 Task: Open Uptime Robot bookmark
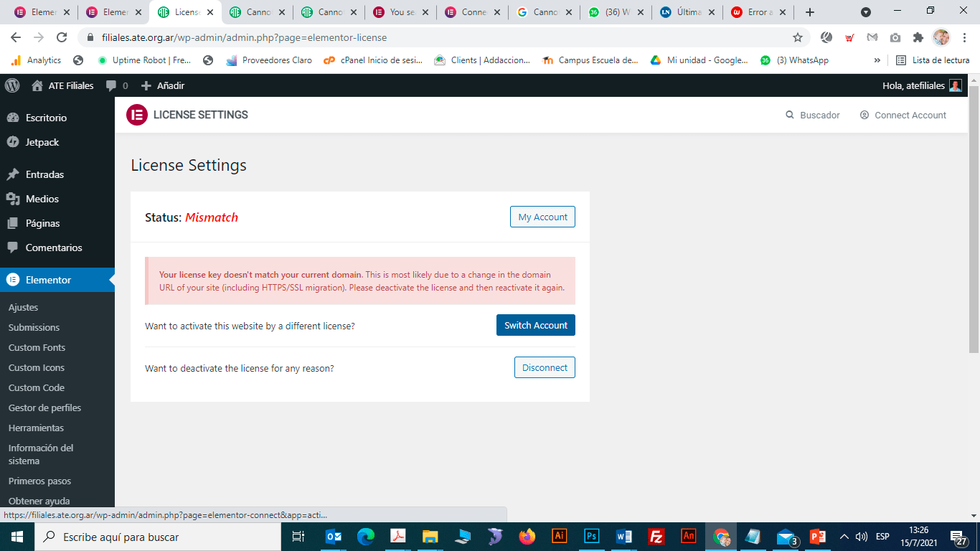143,60
